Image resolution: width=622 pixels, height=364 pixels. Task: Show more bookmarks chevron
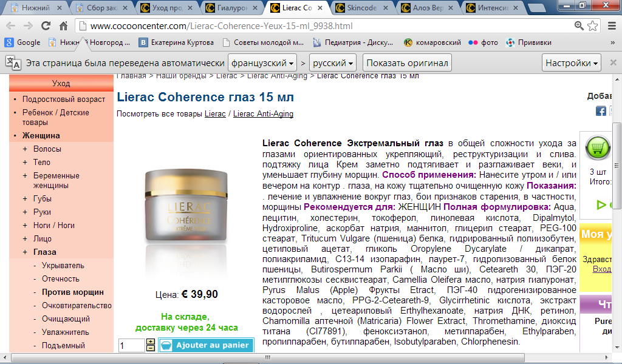(x=612, y=42)
